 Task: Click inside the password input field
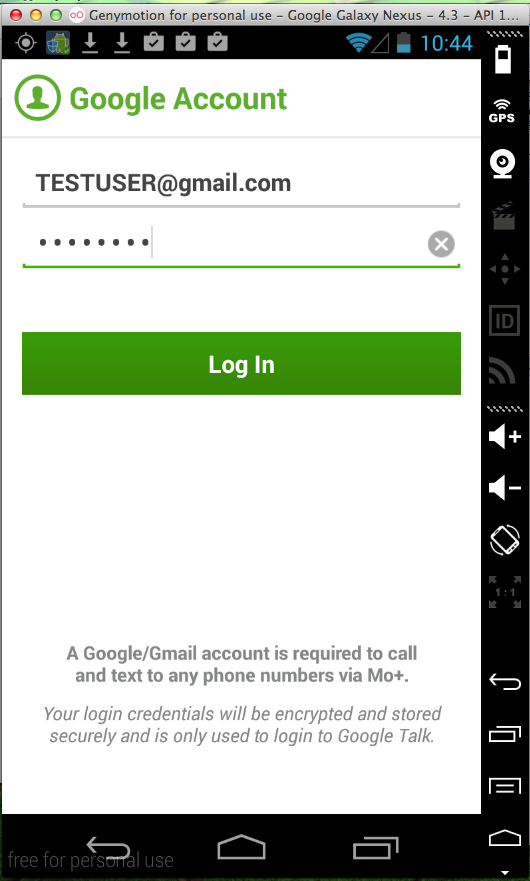(x=241, y=244)
